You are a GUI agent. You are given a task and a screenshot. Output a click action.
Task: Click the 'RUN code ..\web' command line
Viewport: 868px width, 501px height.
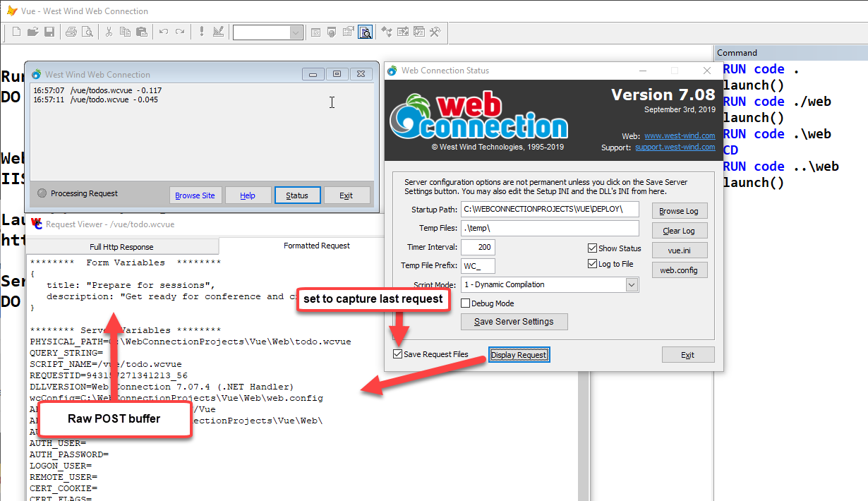tap(780, 167)
